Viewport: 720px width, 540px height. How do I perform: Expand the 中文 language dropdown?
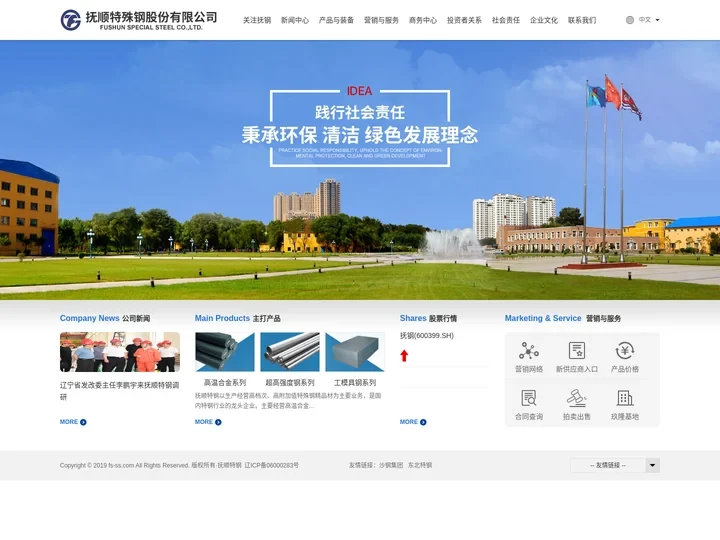(649, 20)
